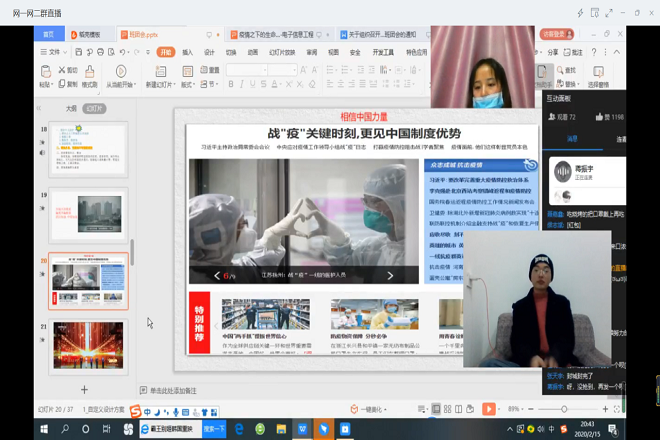Image resolution: width=660 pixels, height=440 pixels.
Task: Click the Sogou input method S icon
Action: click(x=135, y=411)
